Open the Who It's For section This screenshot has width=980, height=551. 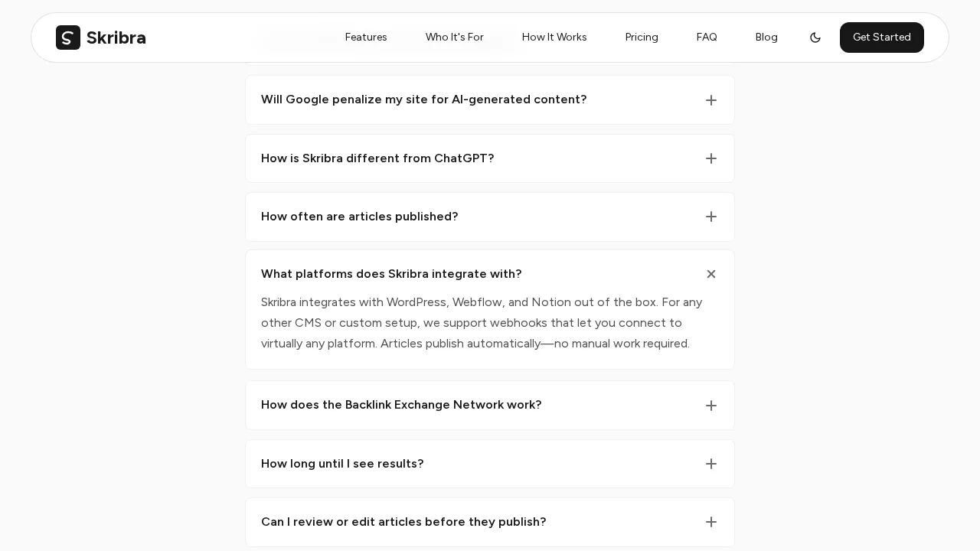click(454, 37)
